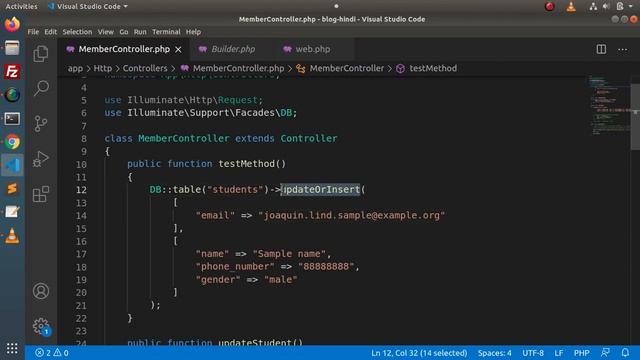Open the Go menu
Image resolution: width=640 pixels, height=360 pixels.
(124, 32)
